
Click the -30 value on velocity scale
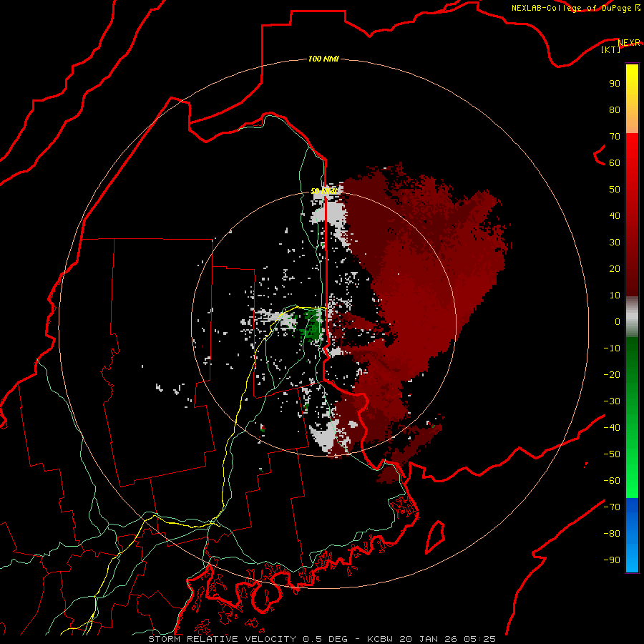pos(612,401)
